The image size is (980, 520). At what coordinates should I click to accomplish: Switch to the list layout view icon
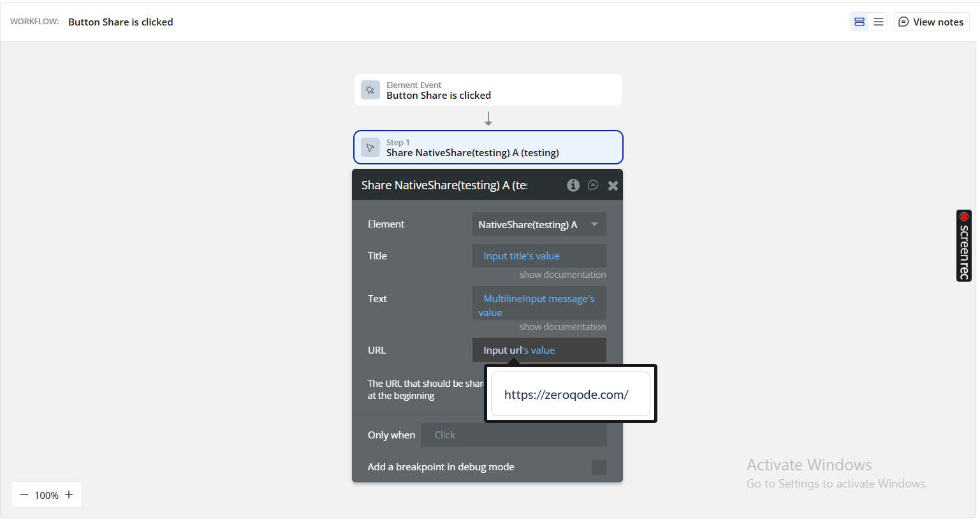point(878,22)
